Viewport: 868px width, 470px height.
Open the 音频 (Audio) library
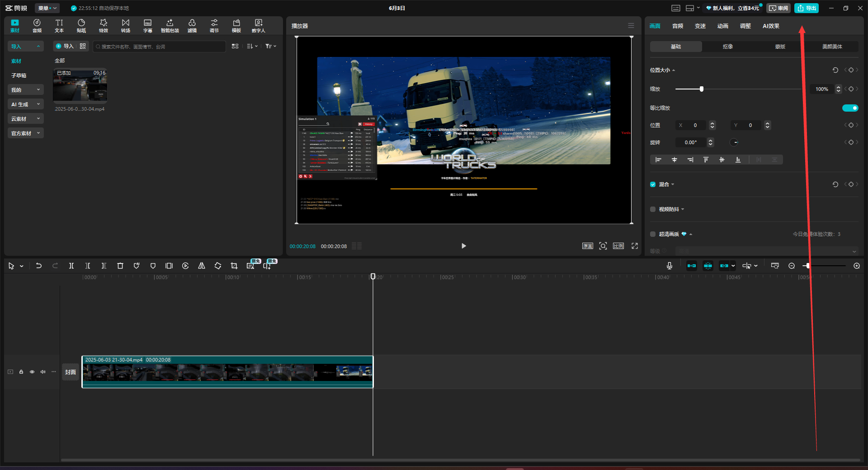click(x=37, y=26)
